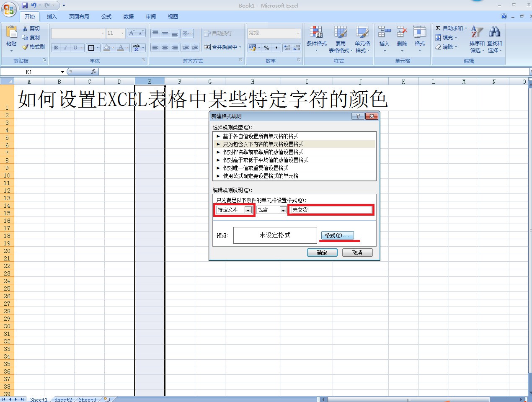Click increase decimal places icon
The height and width of the screenshot is (402, 532).
(x=287, y=48)
